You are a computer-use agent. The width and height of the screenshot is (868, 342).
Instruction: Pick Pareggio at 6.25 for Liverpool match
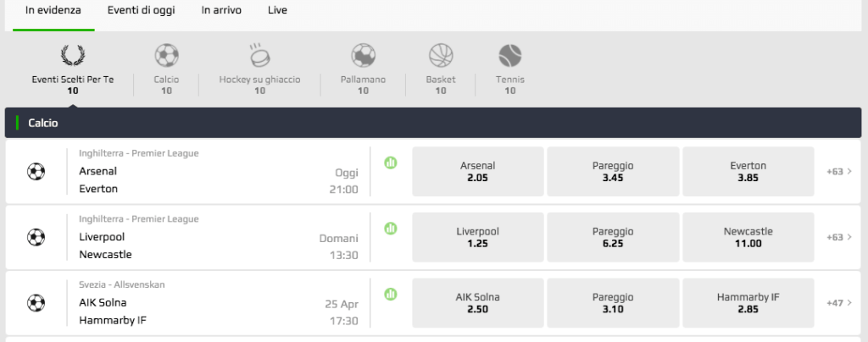click(x=613, y=238)
